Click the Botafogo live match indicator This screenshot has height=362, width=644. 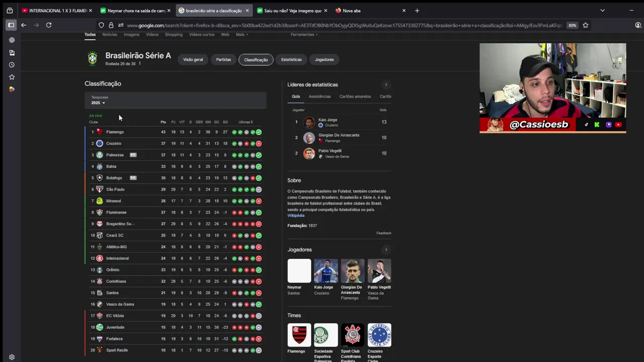133,178
